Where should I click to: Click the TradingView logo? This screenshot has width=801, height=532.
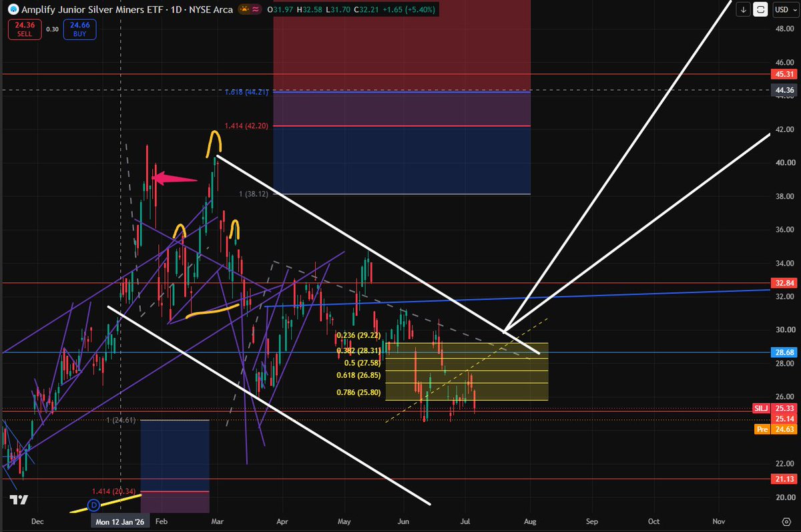click(x=19, y=500)
